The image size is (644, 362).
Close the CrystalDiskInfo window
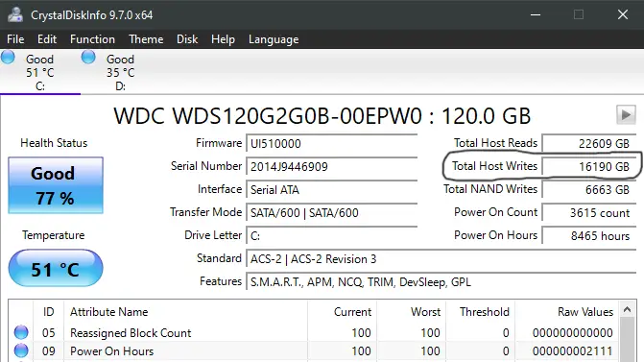tap(623, 14)
